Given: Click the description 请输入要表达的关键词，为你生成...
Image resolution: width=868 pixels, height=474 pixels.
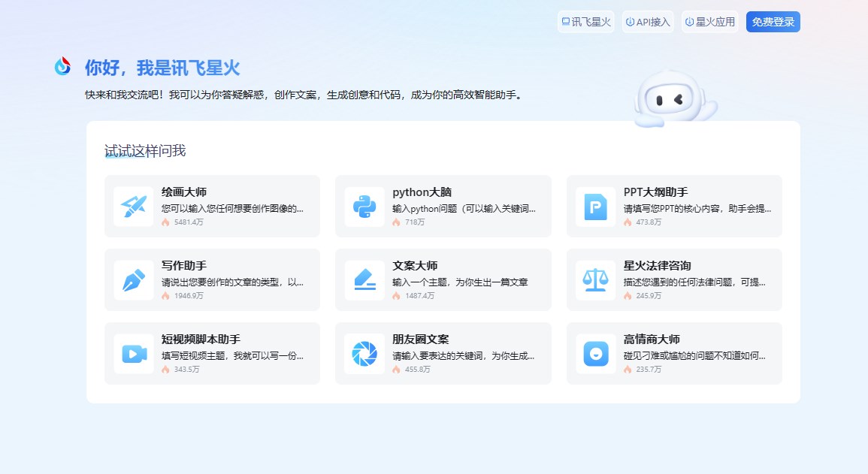Looking at the screenshot, I should tap(464, 355).
